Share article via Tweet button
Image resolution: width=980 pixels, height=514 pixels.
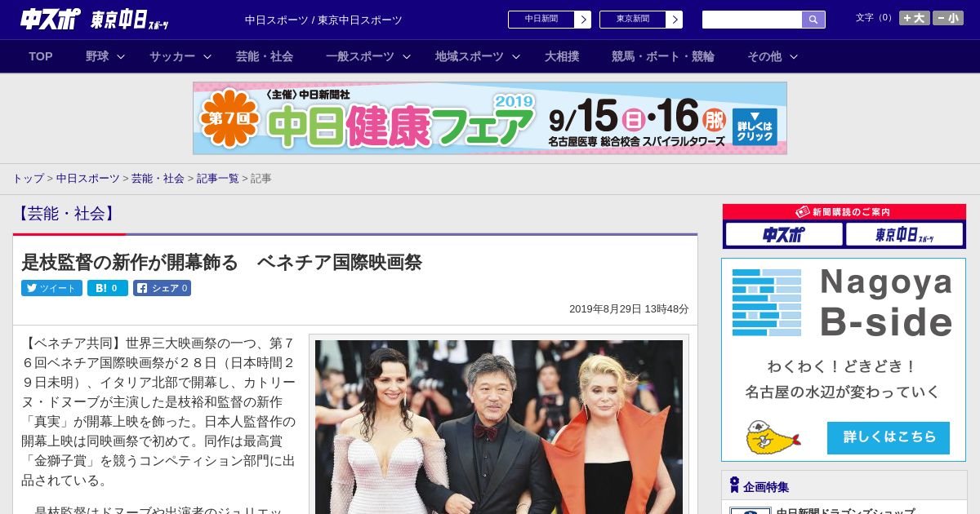pyautogui.click(x=51, y=288)
